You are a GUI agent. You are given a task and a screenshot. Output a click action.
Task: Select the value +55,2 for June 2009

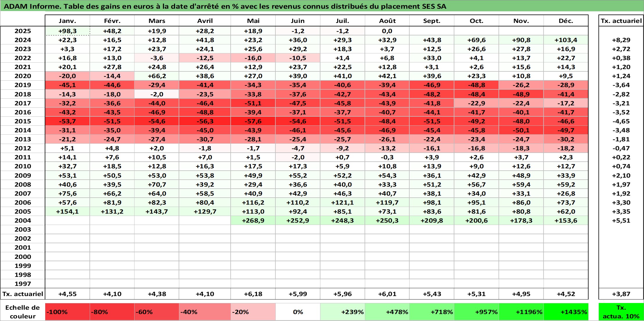coord(298,175)
